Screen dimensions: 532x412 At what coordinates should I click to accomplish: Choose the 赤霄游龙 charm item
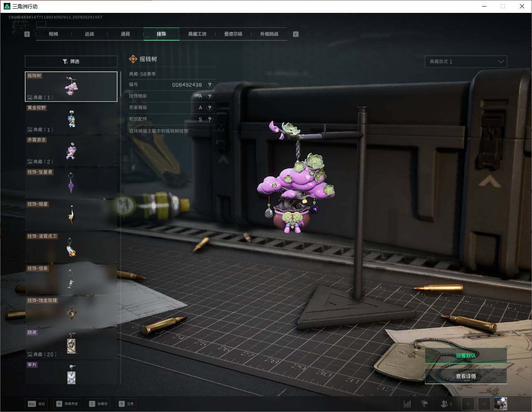[x=71, y=151]
